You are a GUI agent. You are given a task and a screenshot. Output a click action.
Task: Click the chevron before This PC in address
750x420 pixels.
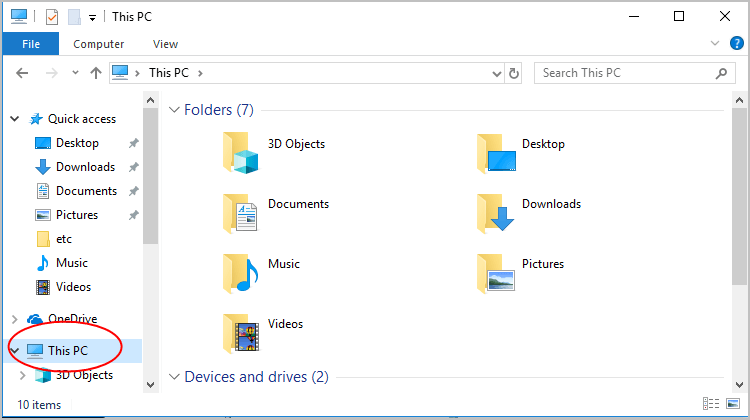pos(138,73)
